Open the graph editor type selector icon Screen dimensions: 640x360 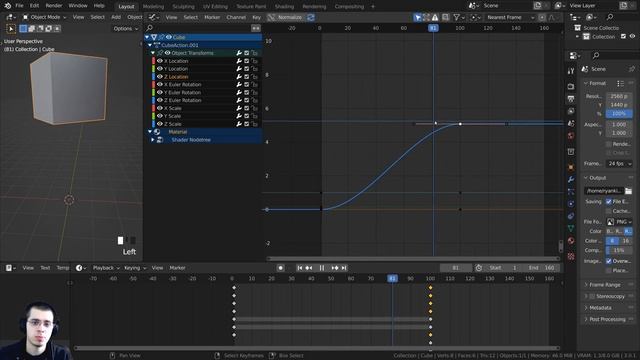[x=154, y=17]
